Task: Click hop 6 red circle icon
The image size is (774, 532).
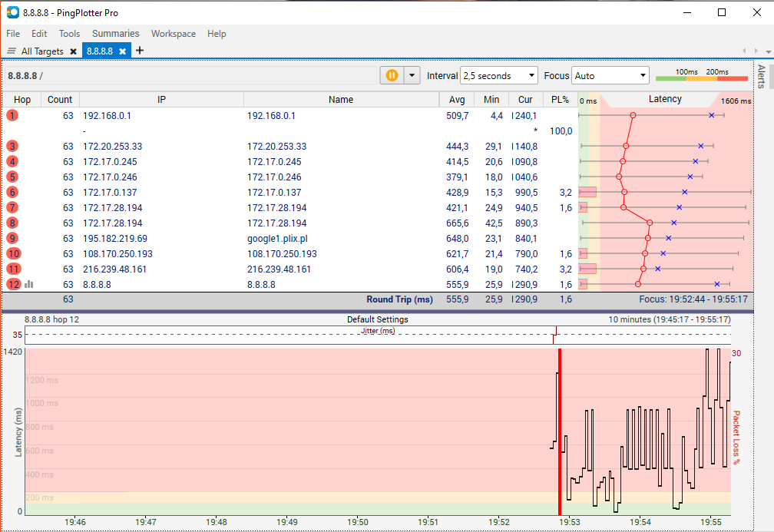Action: click(12, 192)
